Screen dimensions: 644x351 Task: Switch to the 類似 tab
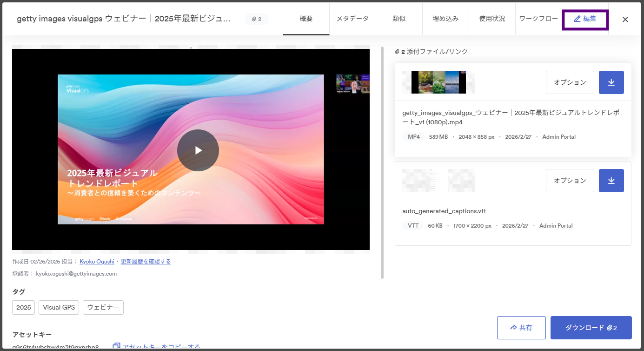[399, 19]
